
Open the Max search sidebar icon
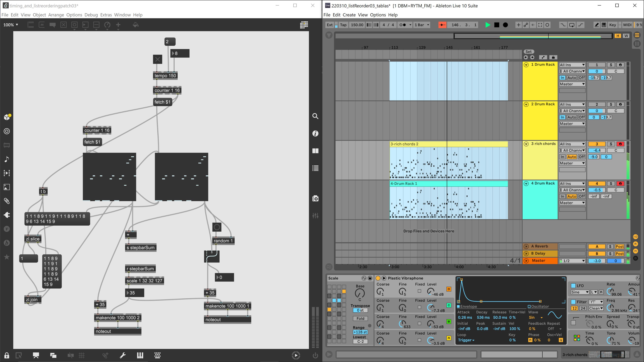[315, 116]
